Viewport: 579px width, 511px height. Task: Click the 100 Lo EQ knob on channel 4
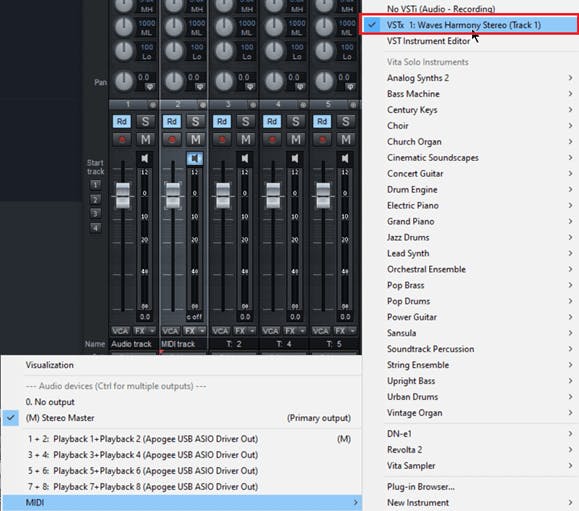coord(274,51)
